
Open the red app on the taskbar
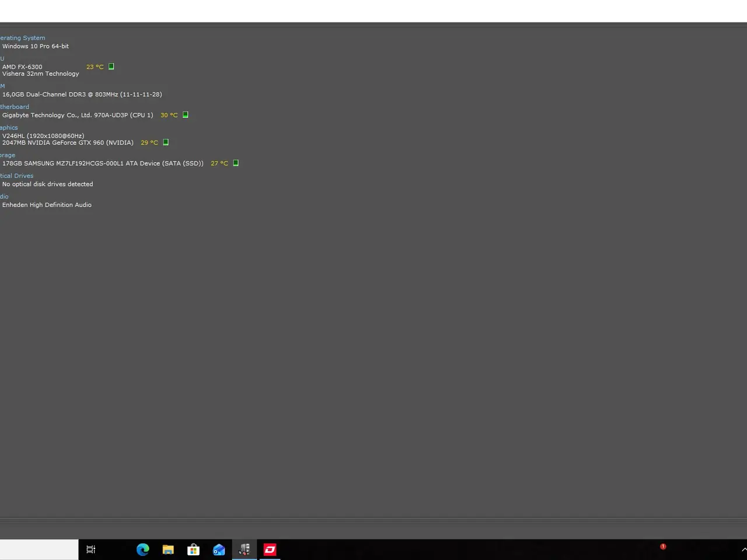point(270,549)
